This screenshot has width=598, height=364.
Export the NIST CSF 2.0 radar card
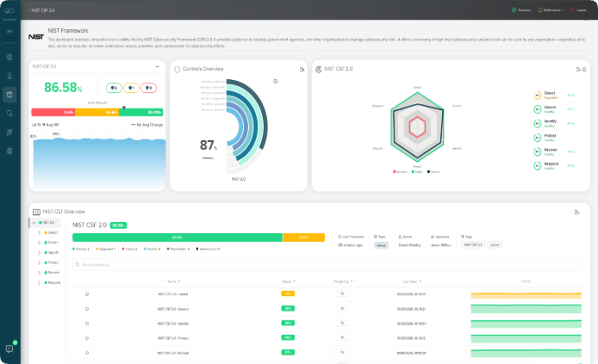578,70
